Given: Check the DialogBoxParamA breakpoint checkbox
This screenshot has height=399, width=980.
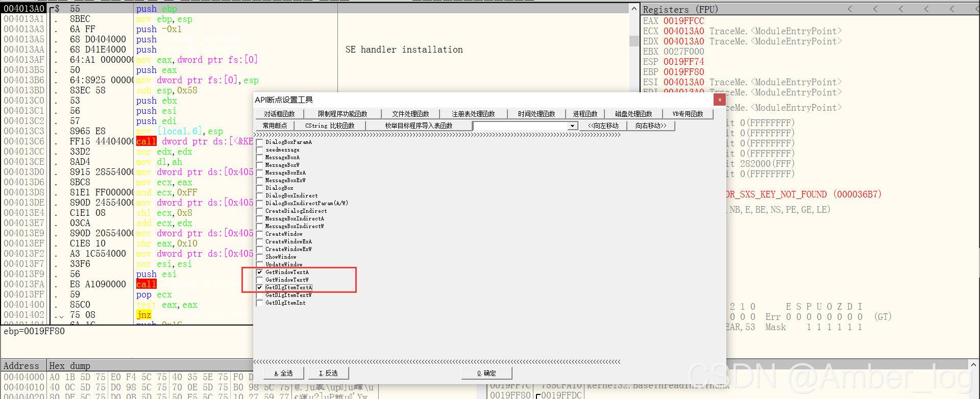Looking at the screenshot, I should tap(260, 142).
